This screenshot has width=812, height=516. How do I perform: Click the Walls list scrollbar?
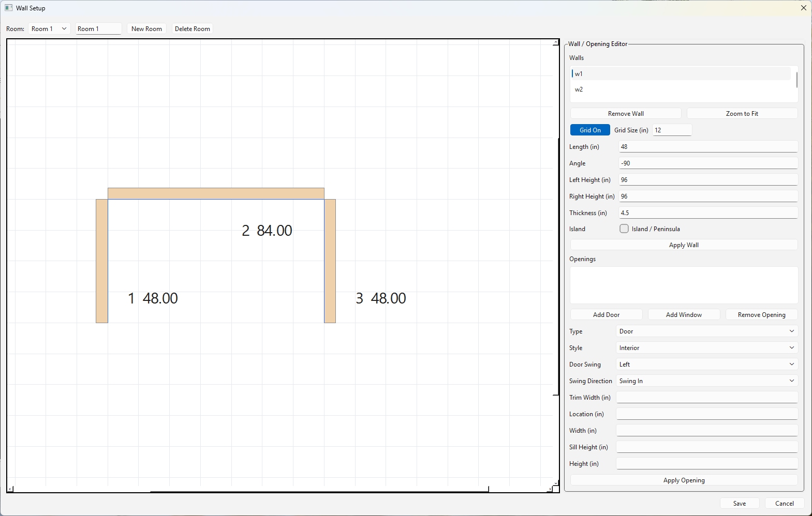(796, 80)
